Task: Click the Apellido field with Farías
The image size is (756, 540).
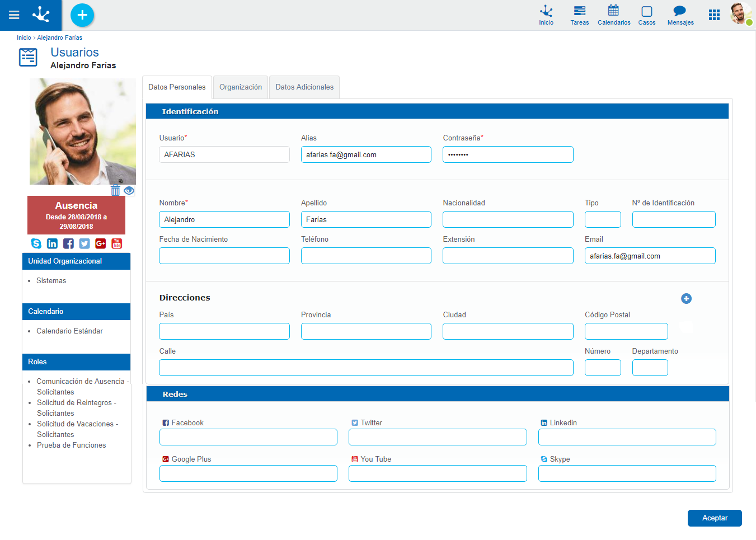Action: point(366,219)
